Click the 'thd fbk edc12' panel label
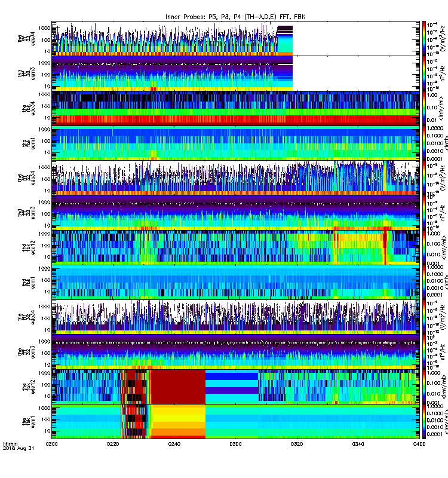The image size is (448, 478). [x=29, y=247]
